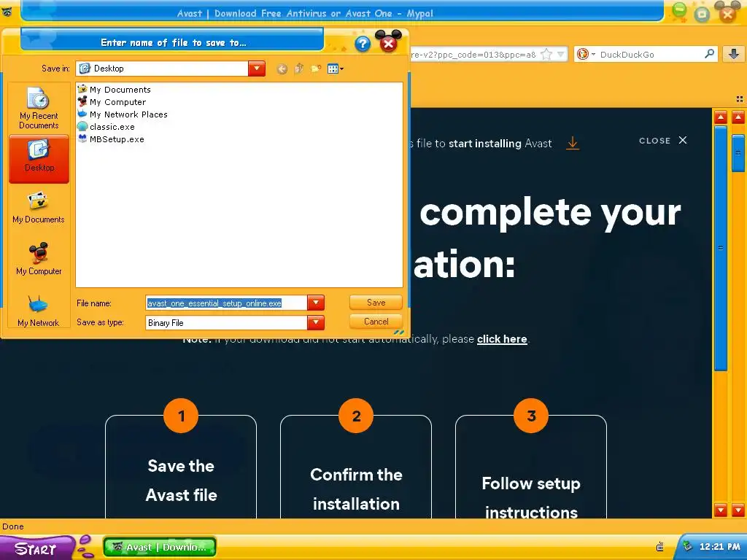Go up one folder level

pyautogui.click(x=298, y=69)
